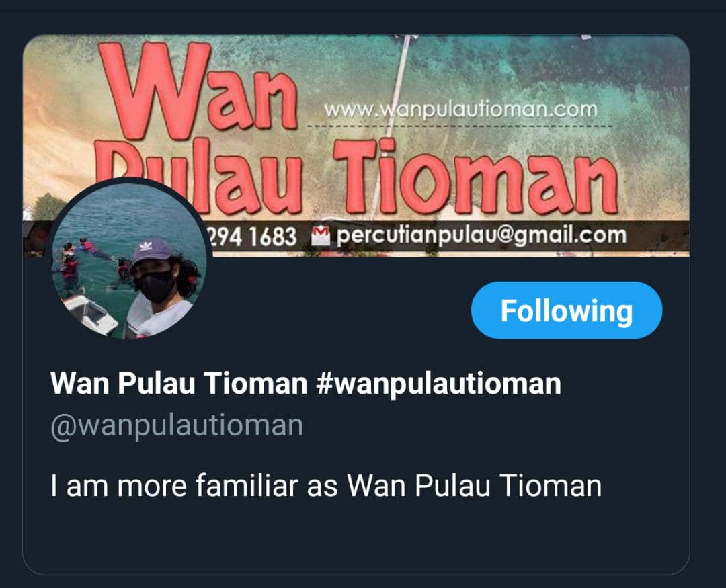Click the percutianpulau@gmail.com email text

point(481,236)
